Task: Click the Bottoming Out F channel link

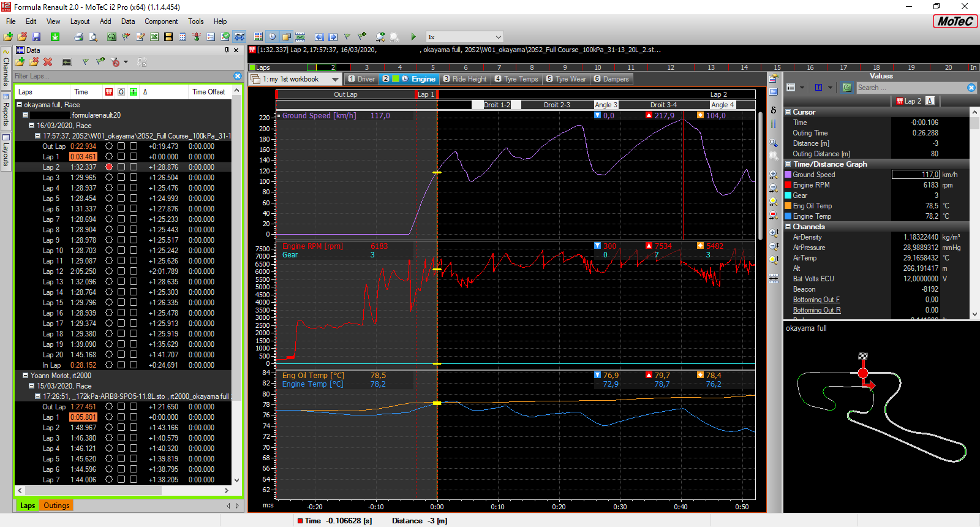Action: 816,300
